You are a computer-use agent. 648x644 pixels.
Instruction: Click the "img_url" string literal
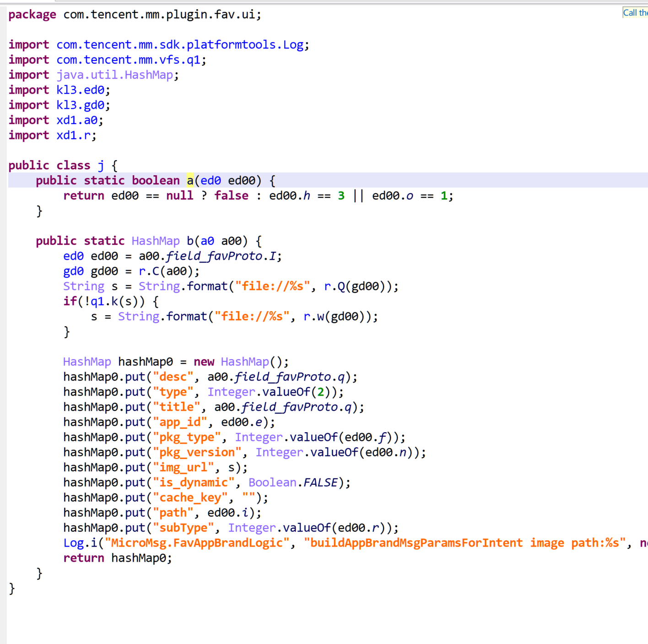click(183, 467)
